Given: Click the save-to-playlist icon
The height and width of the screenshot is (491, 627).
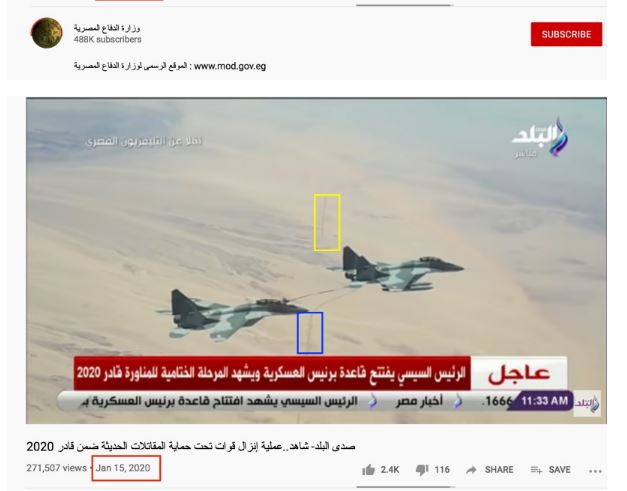Looking at the screenshot, I should [536, 470].
